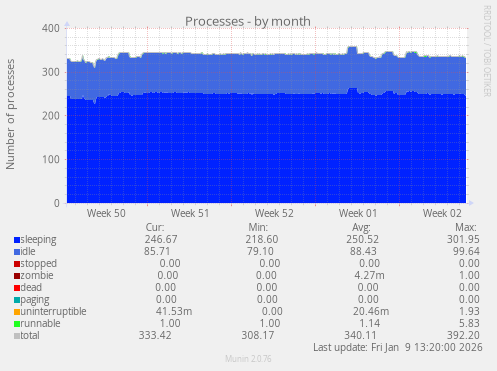Click uninterruptible average value 20.46m
Screen dimensions: 497x371
pos(371,311)
